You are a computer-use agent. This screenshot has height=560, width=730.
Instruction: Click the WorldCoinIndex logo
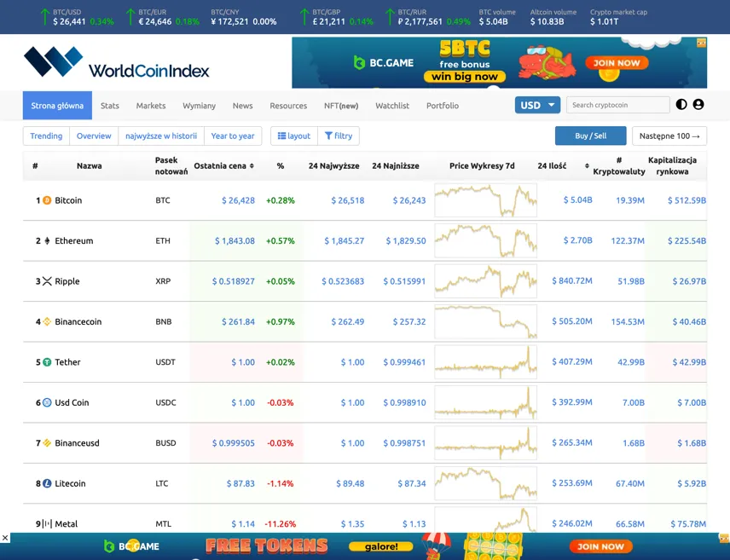116,62
